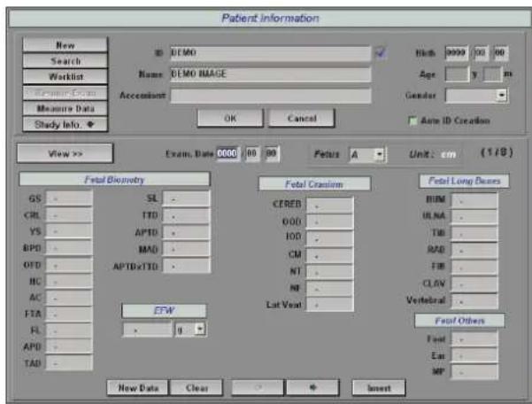Confirm with the OK button
The image size is (532, 404).
[230, 118]
